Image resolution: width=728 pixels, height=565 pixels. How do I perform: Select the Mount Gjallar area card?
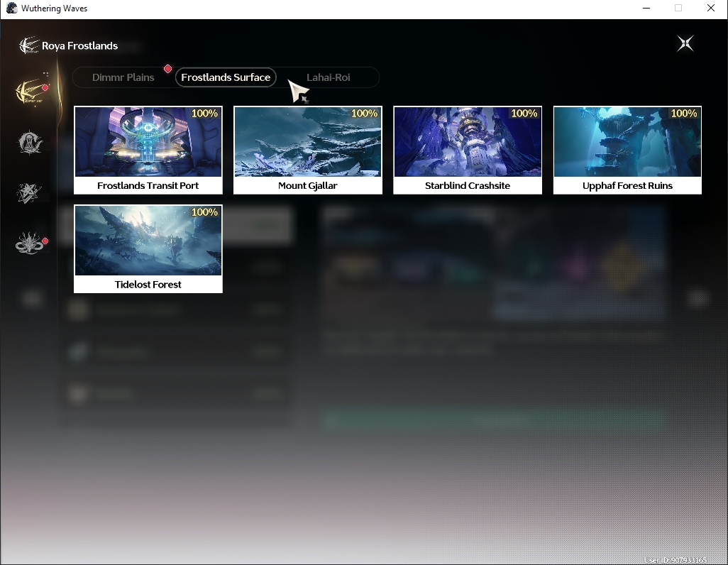(x=308, y=150)
